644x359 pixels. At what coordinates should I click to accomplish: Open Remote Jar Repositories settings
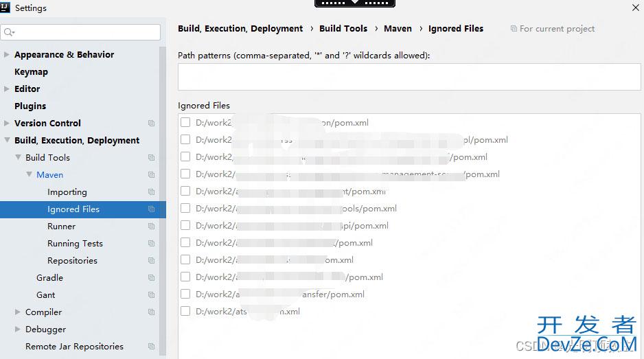[74, 346]
